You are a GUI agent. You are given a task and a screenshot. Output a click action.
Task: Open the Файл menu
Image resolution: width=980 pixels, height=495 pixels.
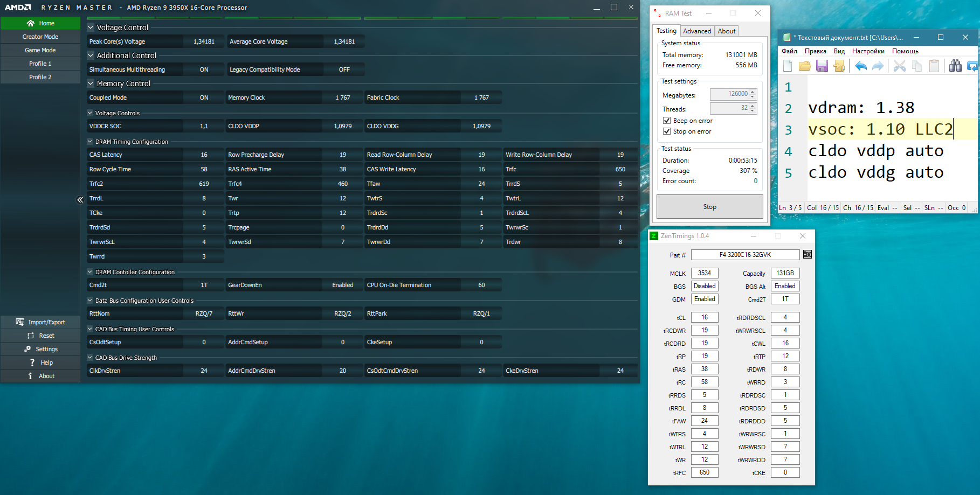coord(789,51)
